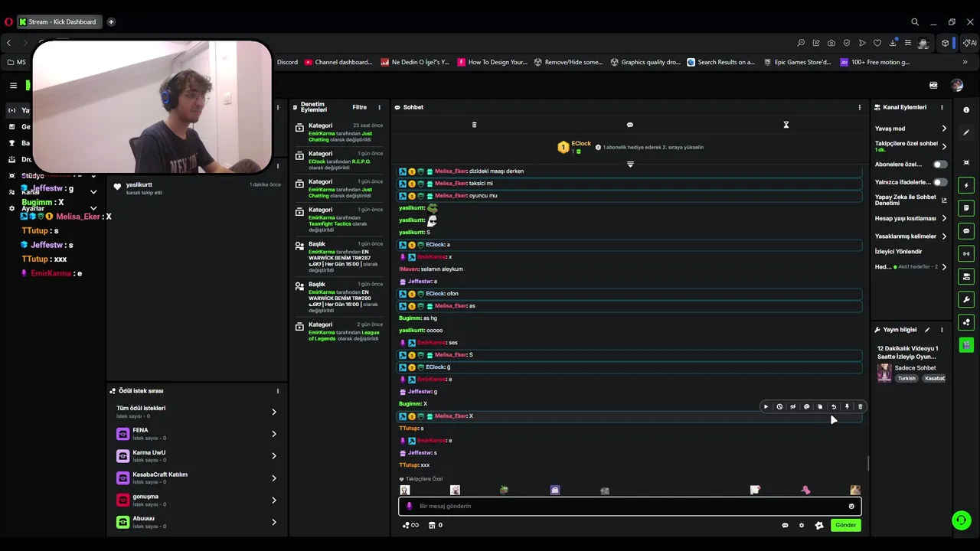Open the profile avatar in dashboard header
Image resolution: width=980 pixels, height=551 pixels.
pos(957,86)
